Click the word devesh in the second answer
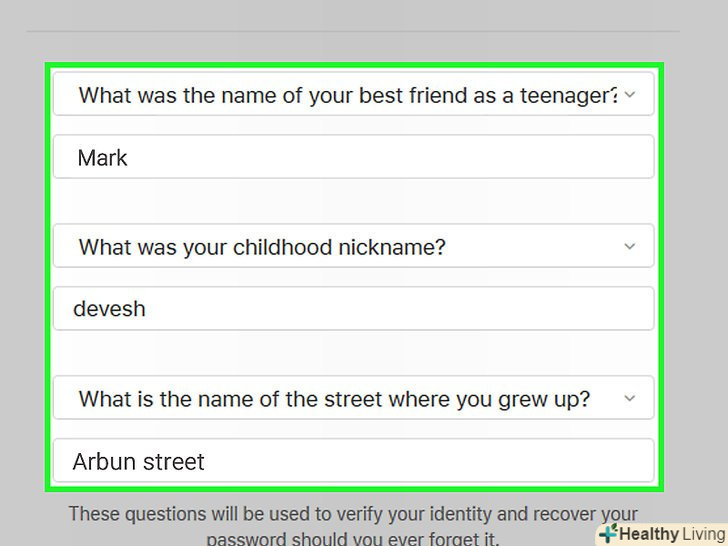Viewport: 728px width, 546px height. pos(109,309)
